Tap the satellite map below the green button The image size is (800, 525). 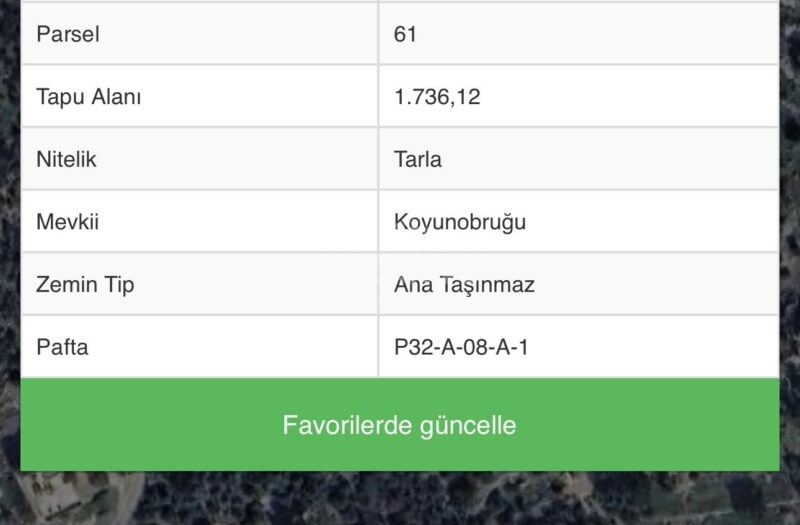(x=400, y=498)
